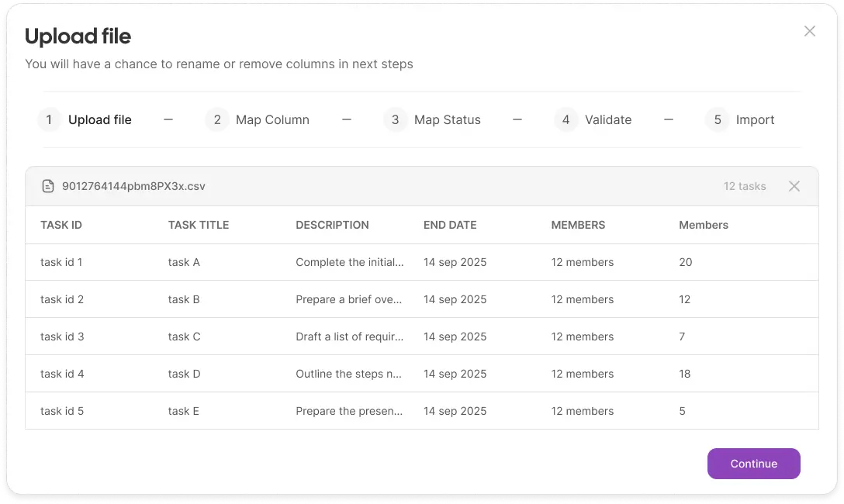Select the task B title cell
The image size is (844, 504).
coord(184,299)
